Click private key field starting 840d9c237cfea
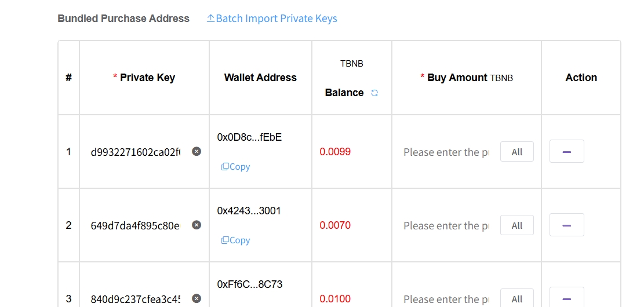 (x=136, y=299)
